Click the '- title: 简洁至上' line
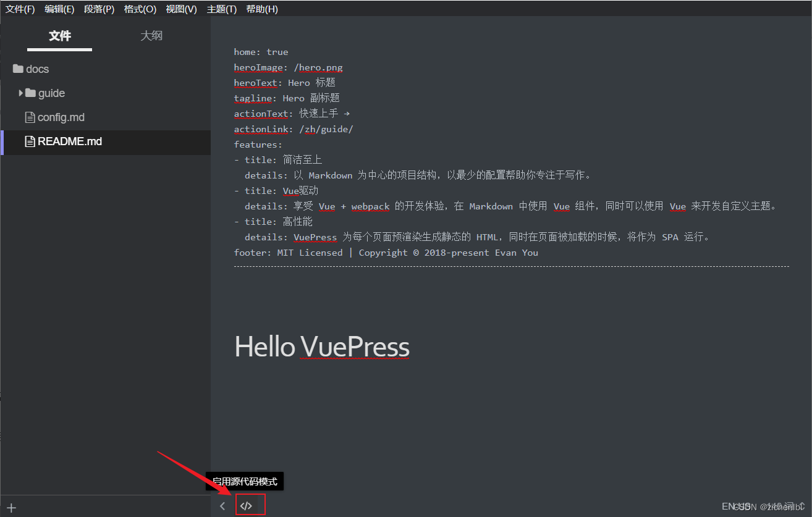Image resolution: width=812 pixels, height=517 pixels. tap(278, 160)
